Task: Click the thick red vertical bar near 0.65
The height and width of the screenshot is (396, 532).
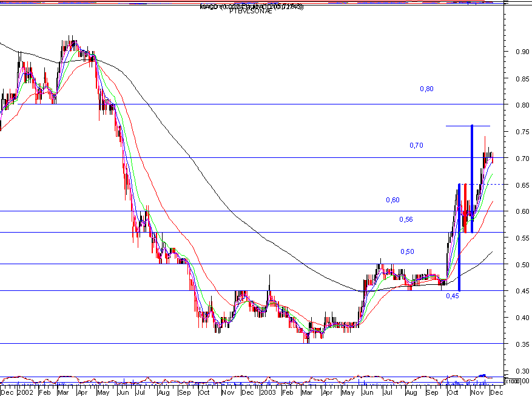Action: click(x=465, y=208)
